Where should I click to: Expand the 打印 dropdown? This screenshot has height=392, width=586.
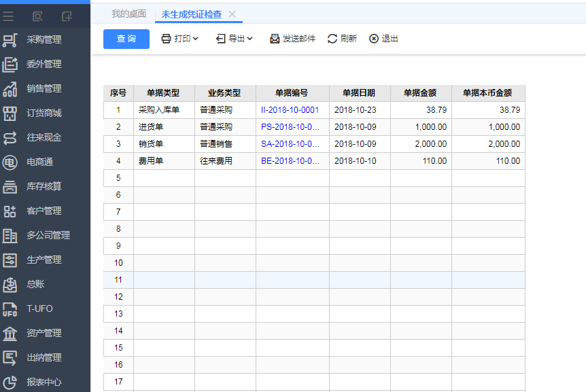[x=179, y=39]
